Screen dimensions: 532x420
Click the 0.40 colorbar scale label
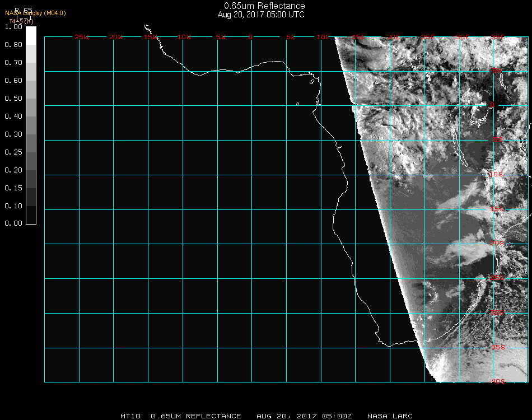click(13, 116)
